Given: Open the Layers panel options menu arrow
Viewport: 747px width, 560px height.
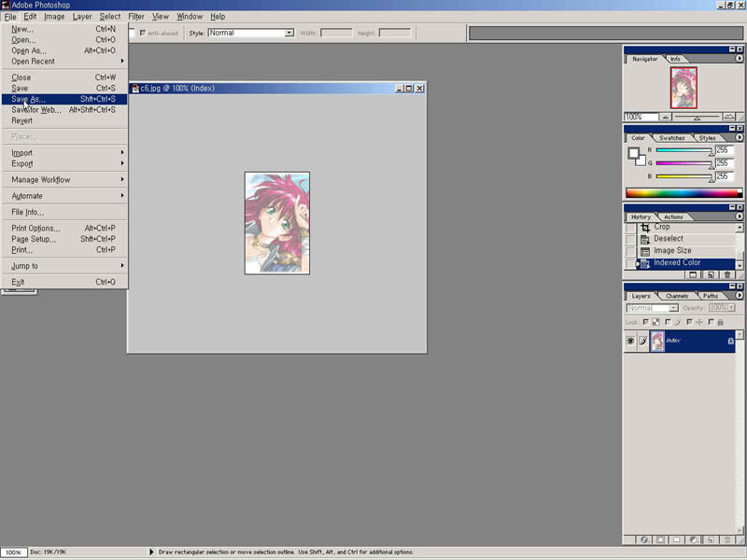Looking at the screenshot, I should tap(739, 296).
